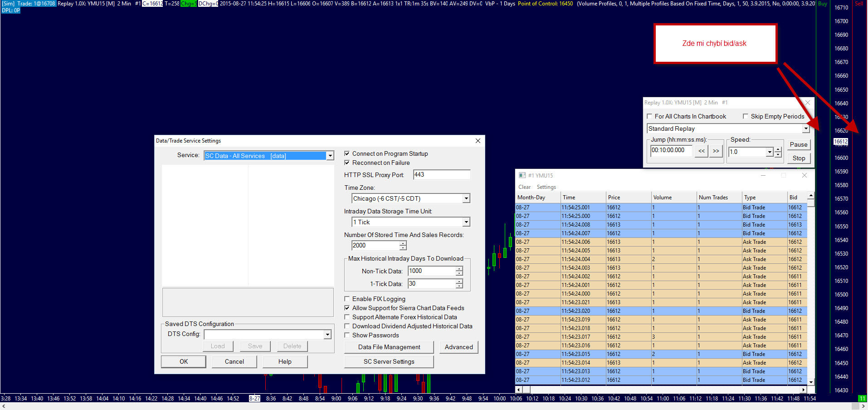
Task: Pause the chart replay
Action: (x=798, y=144)
